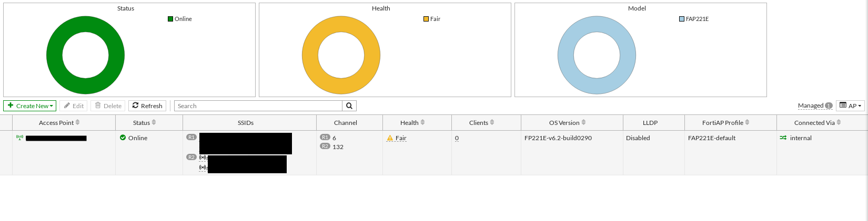Viewport: 868px width, 221px height.
Task: Toggle the Fair legend entry in Health chart
Action: tap(431, 19)
